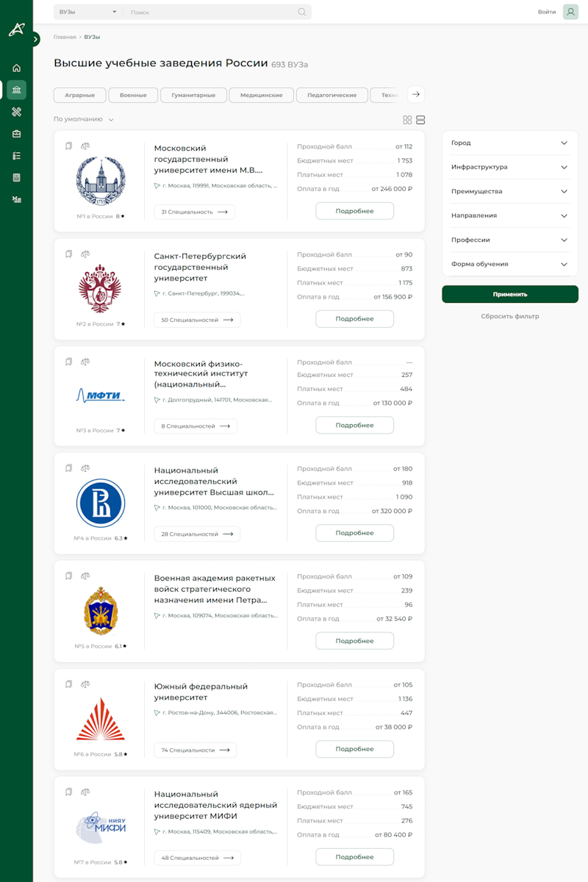
Task: Open the books sidebar icon
Action: pos(16,199)
